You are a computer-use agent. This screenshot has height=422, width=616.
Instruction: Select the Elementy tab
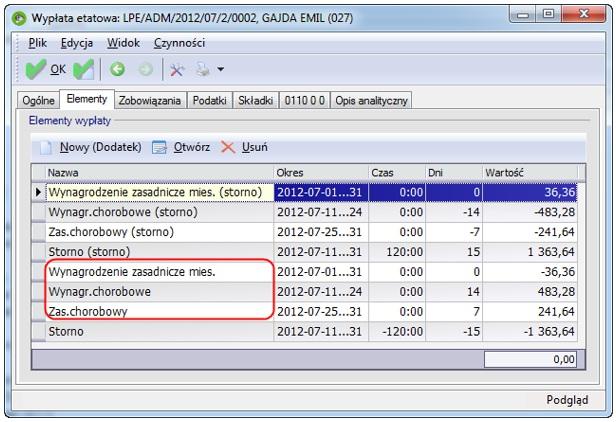pyautogui.click(x=86, y=99)
